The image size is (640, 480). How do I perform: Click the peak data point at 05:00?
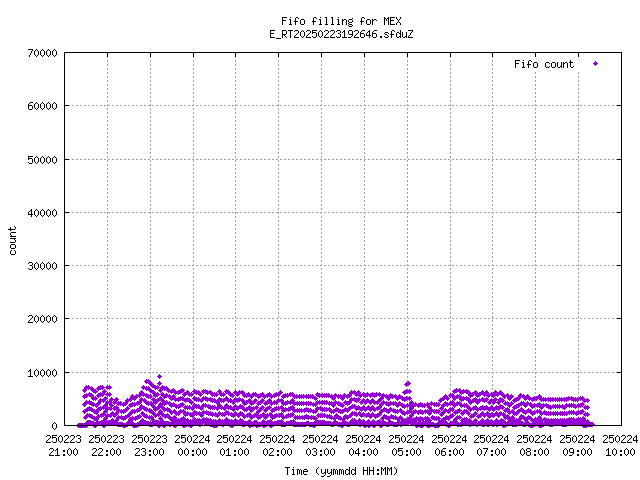tap(408, 384)
